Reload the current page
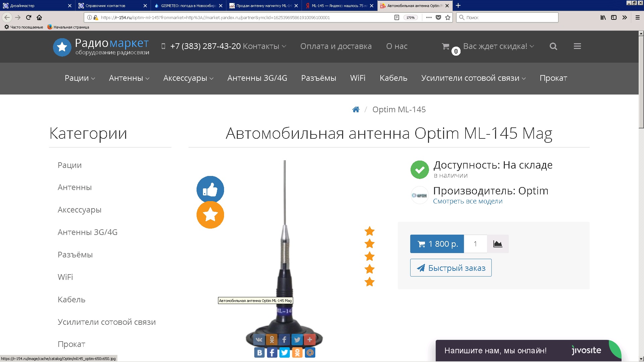 tap(29, 17)
